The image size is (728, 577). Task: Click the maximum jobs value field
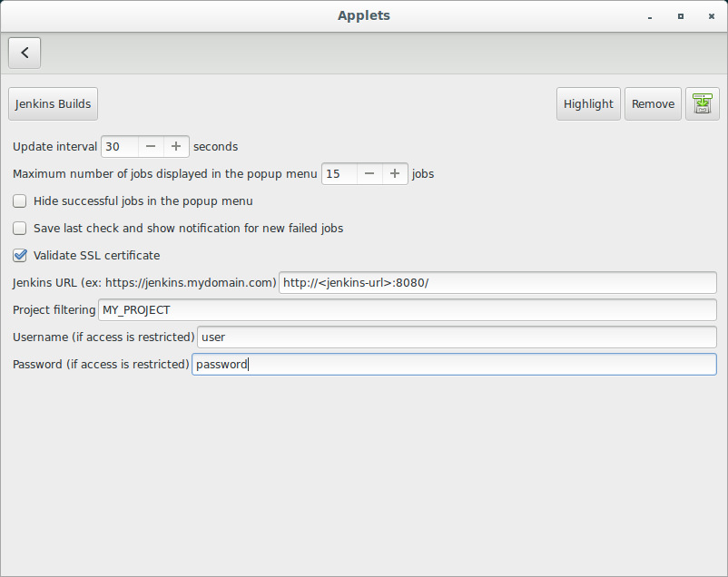pyautogui.click(x=339, y=174)
